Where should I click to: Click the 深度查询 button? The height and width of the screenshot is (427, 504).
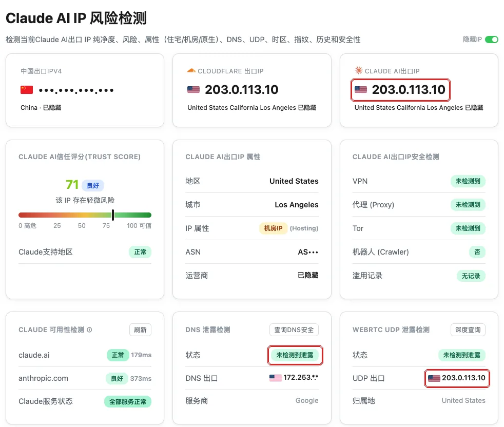(x=468, y=329)
